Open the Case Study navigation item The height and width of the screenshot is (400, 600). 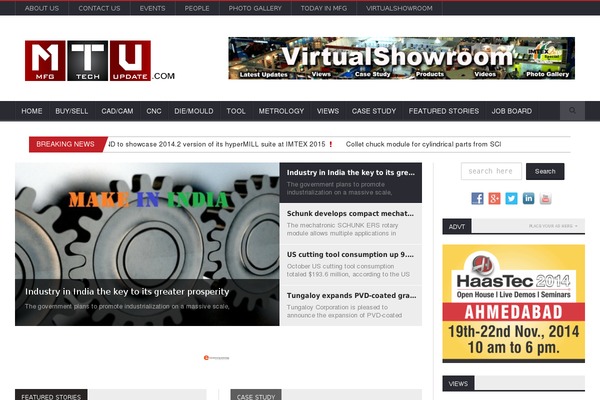click(x=374, y=111)
